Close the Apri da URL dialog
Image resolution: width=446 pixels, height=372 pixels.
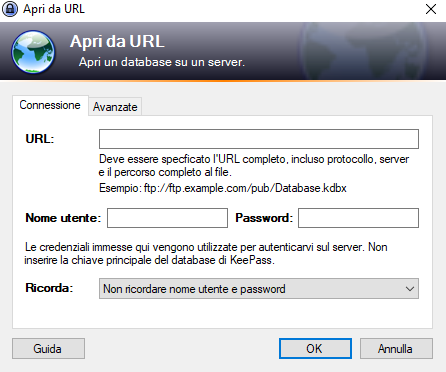[431, 9]
